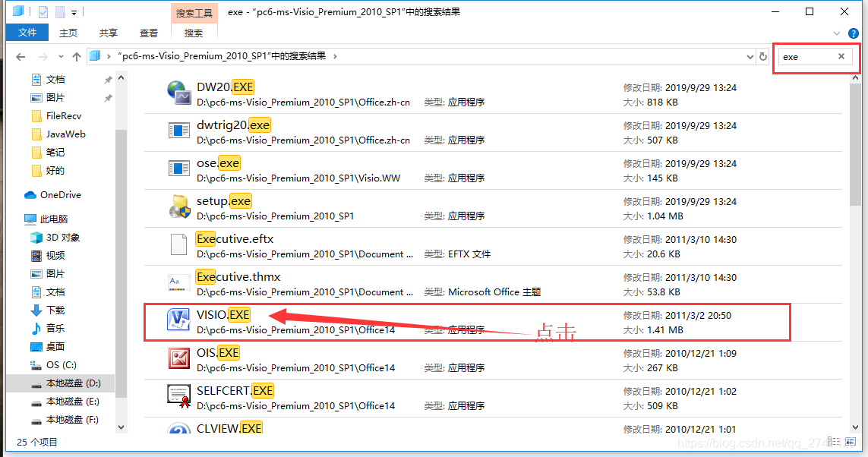
Task: Switch to the 查看 ribbon tab
Action: (148, 33)
